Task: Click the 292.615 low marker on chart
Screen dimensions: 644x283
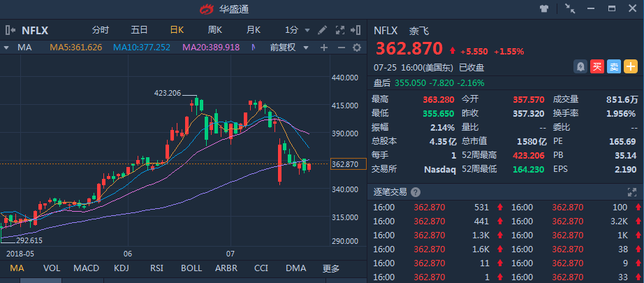Action: coord(29,240)
